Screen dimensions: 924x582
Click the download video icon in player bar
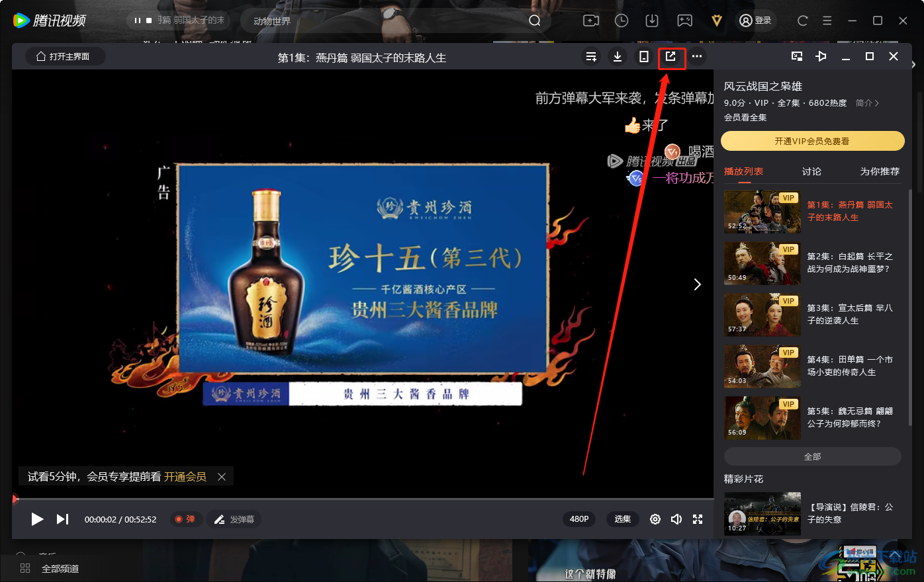pyautogui.click(x=618, y=56)
